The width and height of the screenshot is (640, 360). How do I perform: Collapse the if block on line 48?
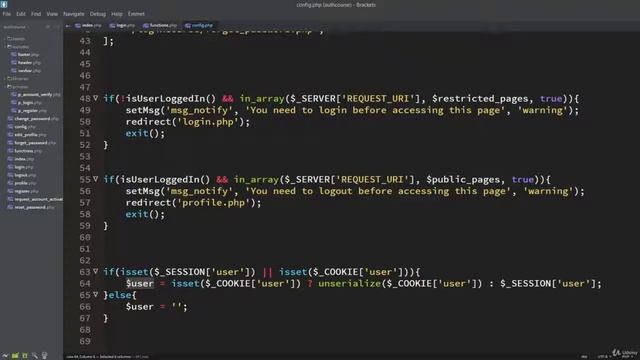96,98
